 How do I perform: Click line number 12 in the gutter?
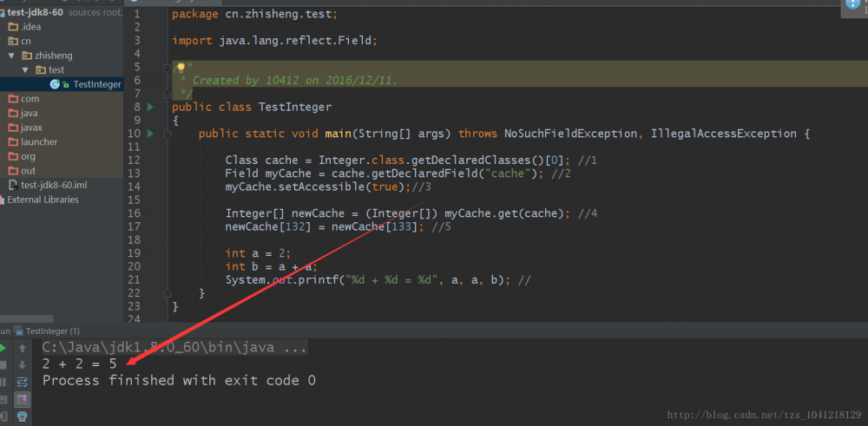click(134, 160)
